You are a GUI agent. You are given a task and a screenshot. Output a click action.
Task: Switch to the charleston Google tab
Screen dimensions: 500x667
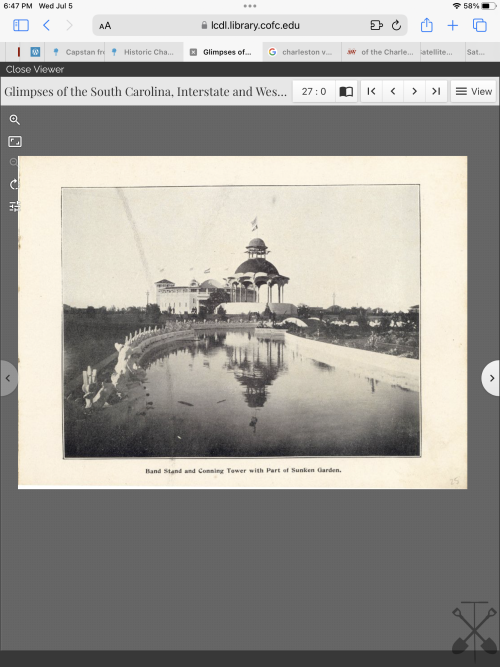click(301, 52)
